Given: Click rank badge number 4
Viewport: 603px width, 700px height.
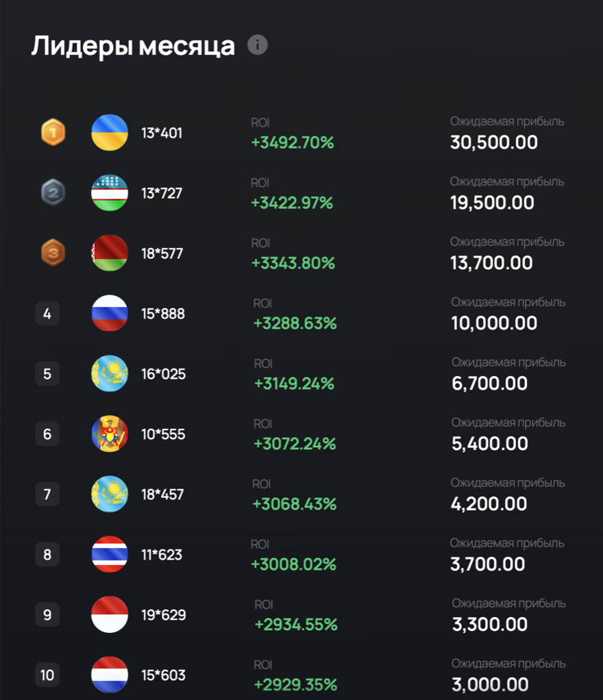Looking at the screenshot, I should tap(47, 314).
